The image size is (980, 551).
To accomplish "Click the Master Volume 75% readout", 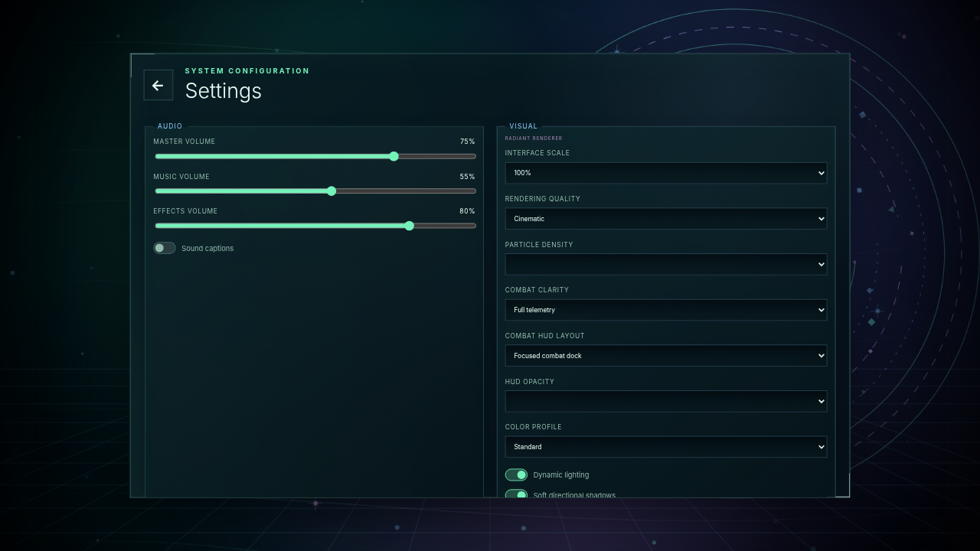I will click(x=467, y=142).
